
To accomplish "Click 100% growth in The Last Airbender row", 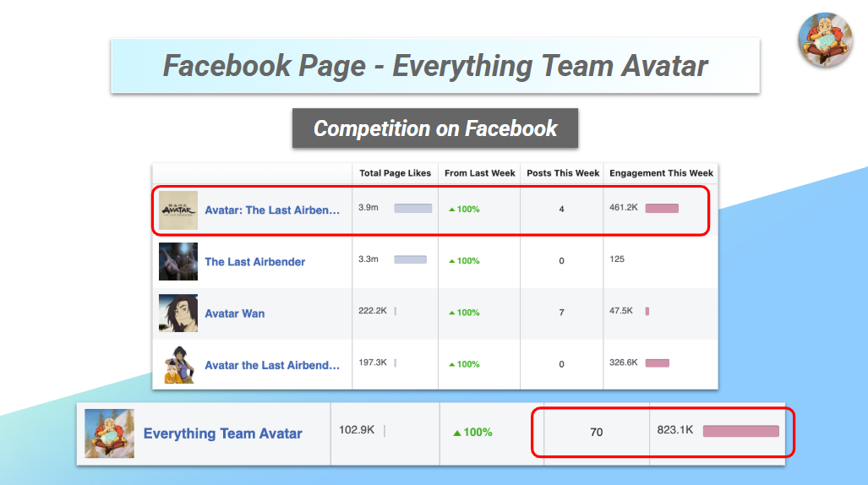I will 464,261.
